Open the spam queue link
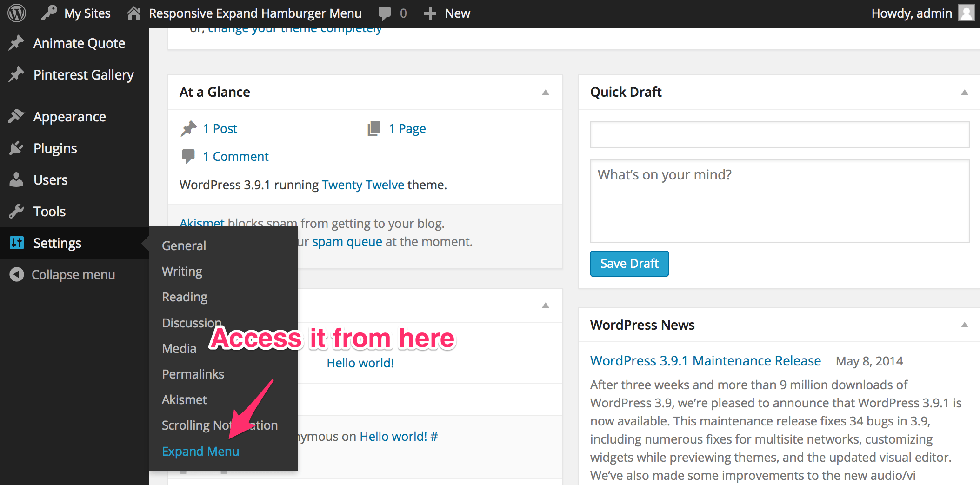 pos(347,241)
